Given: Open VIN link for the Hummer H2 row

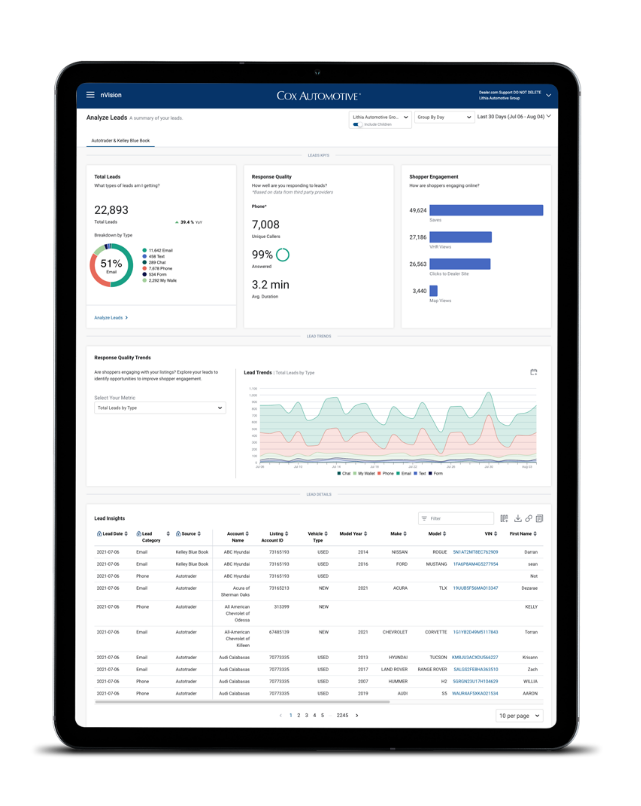Looking at the screenshot, I should [475, 681].
